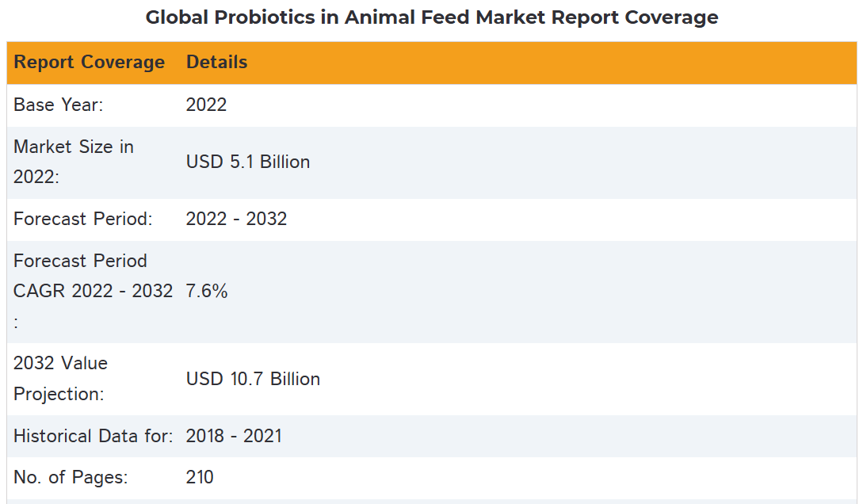Select the Base Year value 2022

(x=206, y=105)
